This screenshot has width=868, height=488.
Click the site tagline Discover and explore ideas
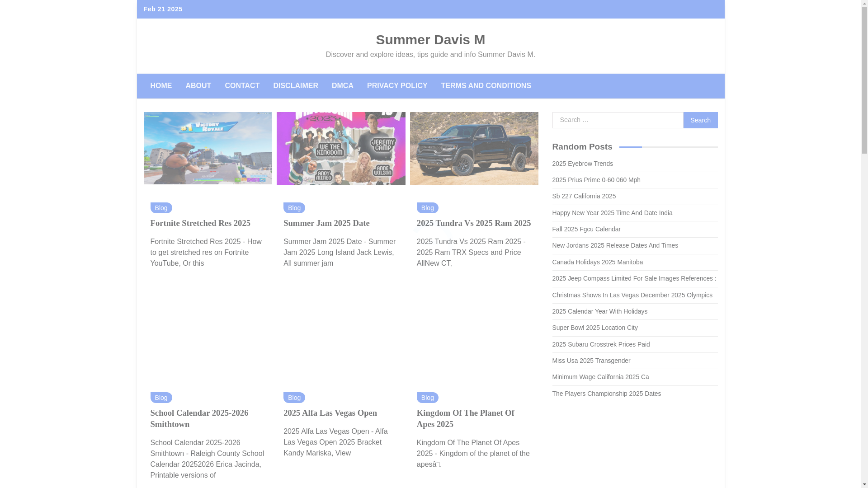point(430,55)
